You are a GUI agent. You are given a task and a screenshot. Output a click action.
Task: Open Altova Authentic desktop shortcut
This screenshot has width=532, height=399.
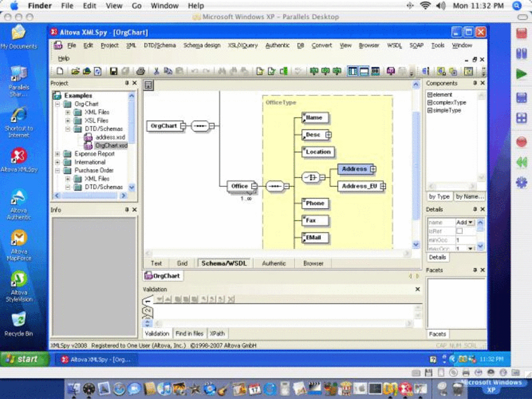19,205
